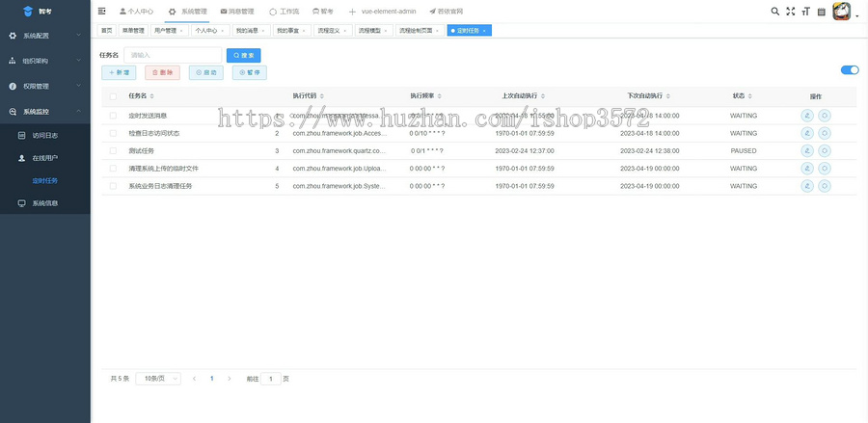
Task: Click the 新增 add button
Action: click(x=119, y=72)
